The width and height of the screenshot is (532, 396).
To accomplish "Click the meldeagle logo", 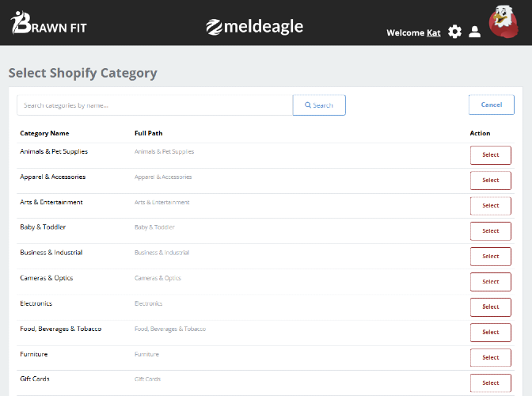I will click(254, 27).
